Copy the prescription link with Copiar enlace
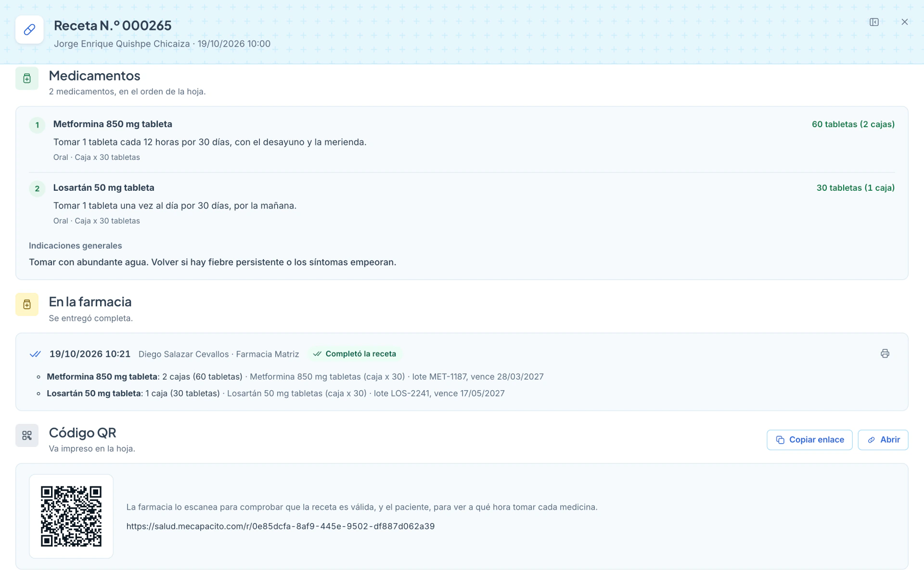 click(809, 440)
